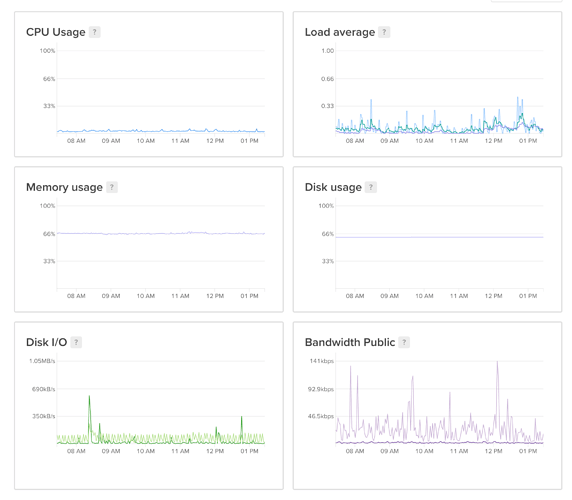Click the Bandwidth Public chart heading
The image size is (572, 500).
click(x=350, y=342)
